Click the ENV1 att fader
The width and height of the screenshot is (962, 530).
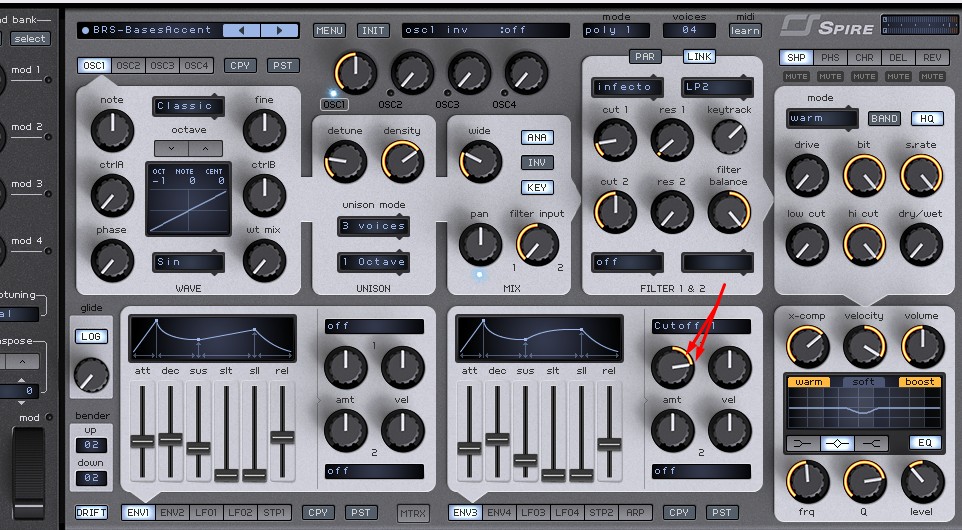pyautogui.click(x=142, y=440)
